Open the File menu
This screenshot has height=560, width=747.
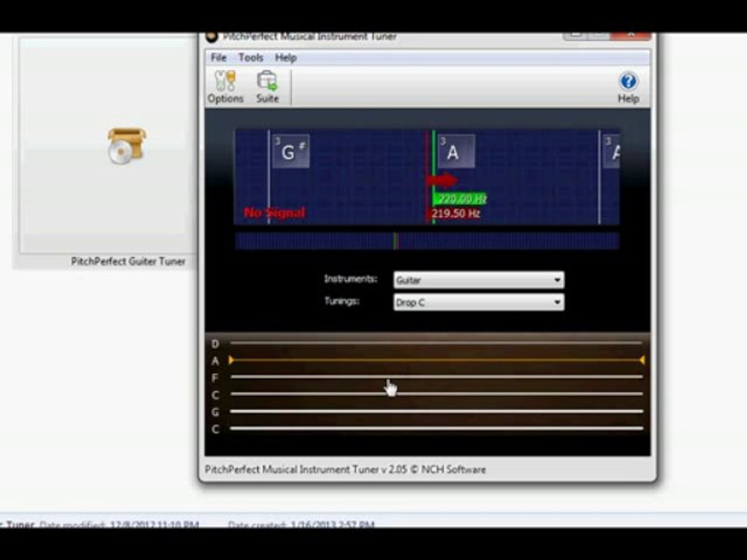click(218, 58)
